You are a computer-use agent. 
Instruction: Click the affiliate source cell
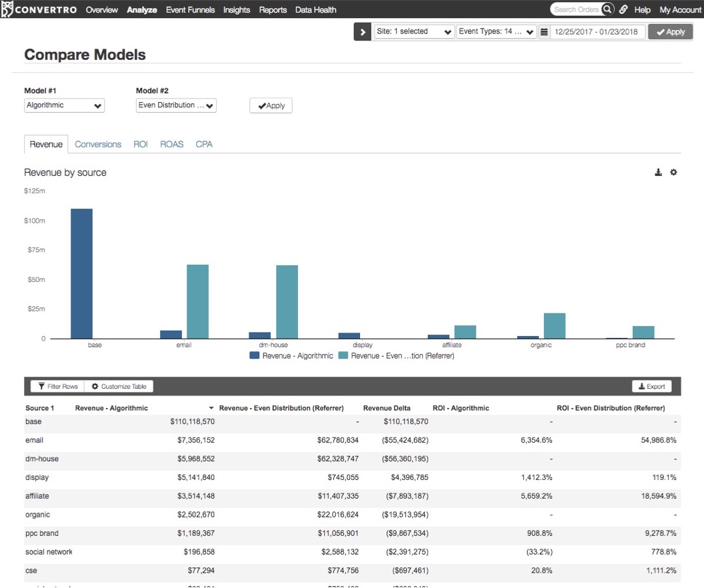tap(37, 496)
